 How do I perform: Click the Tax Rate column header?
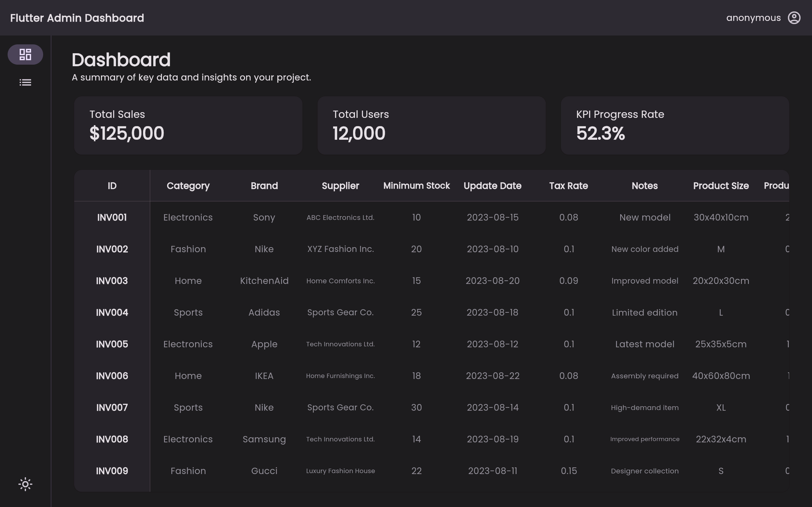click(x=568, y=186)
